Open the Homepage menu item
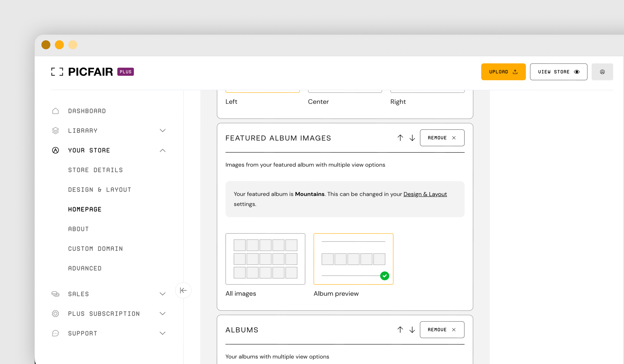The height and width of the screenshot is (364, 624). 85,209
